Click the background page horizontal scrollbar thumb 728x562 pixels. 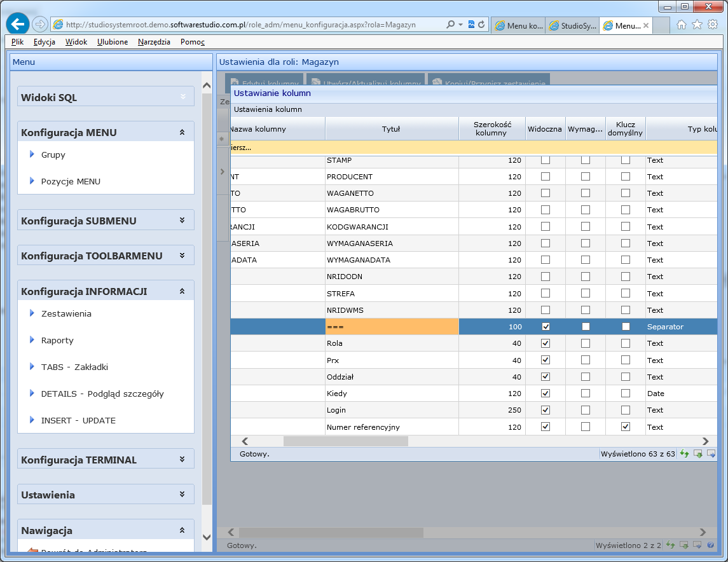pos(331,532)
